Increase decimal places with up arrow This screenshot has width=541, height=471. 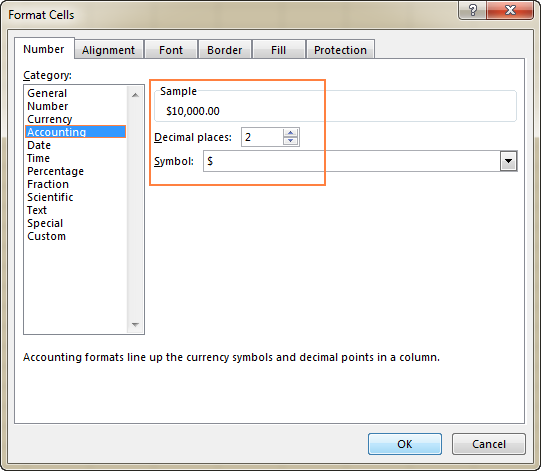[x=291, y=133]
